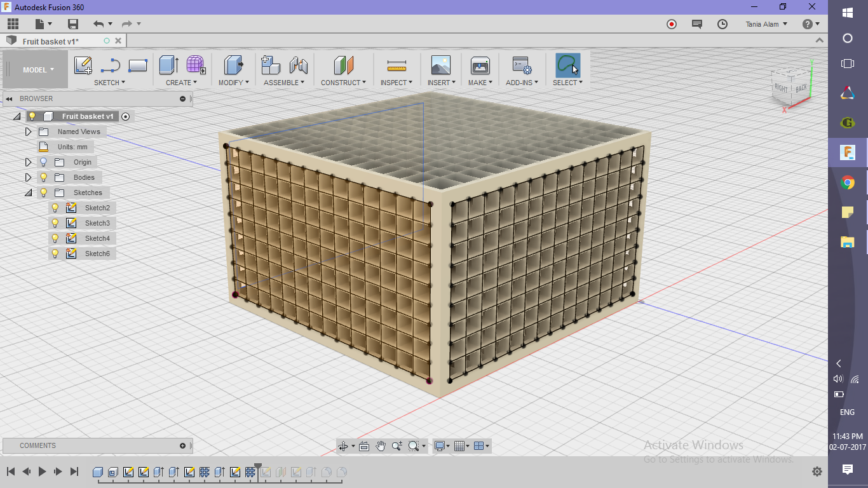The image size is (868, 488).
Task: Click the Fit zoom window icon
Action: tap(414, 446)
